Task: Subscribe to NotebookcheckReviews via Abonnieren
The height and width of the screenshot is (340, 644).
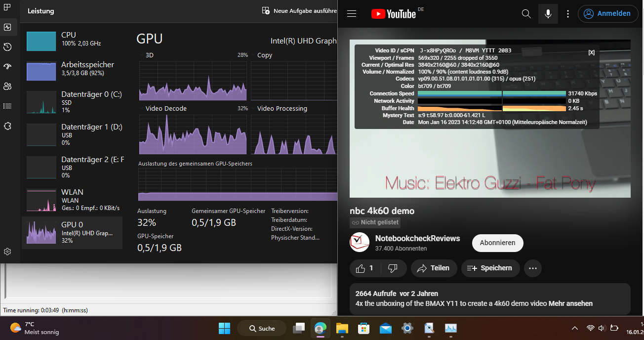Action: (x=497, y=243)
